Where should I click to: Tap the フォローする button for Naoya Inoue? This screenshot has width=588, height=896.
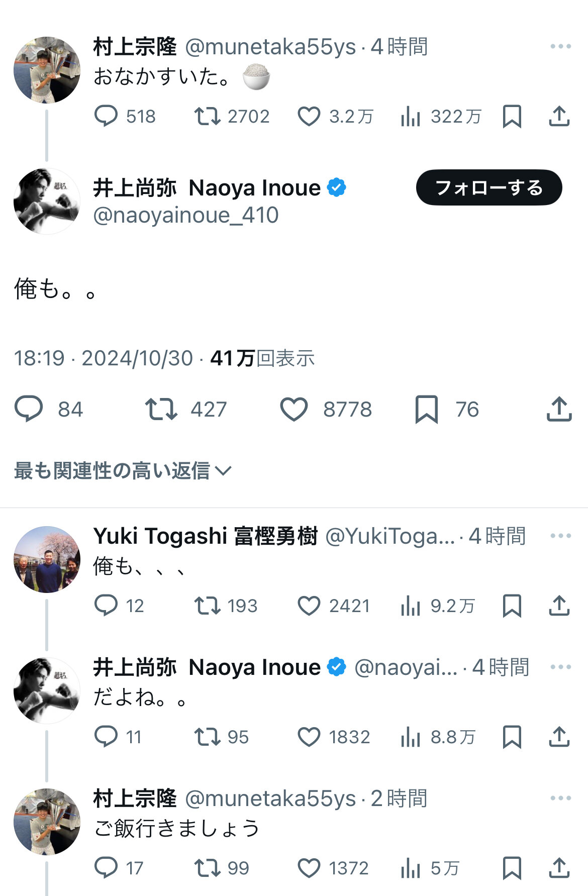488,187
